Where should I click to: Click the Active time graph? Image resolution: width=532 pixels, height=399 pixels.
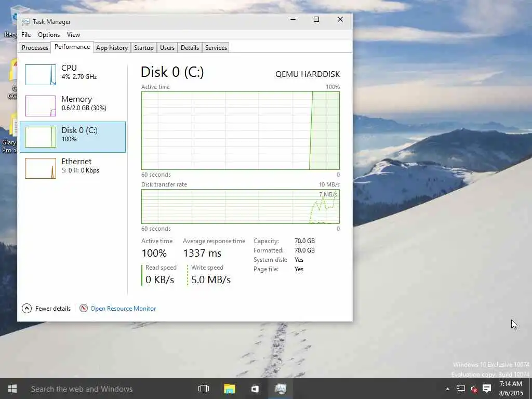click(240, 130)
